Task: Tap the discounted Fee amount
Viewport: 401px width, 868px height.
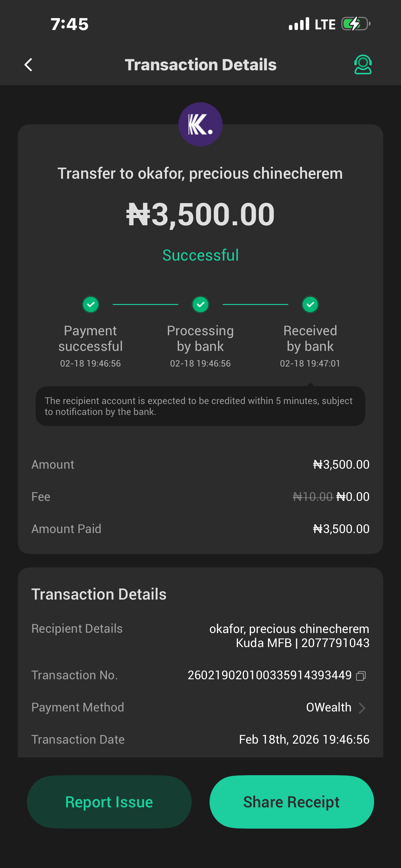Action: (x=353, y=497)
